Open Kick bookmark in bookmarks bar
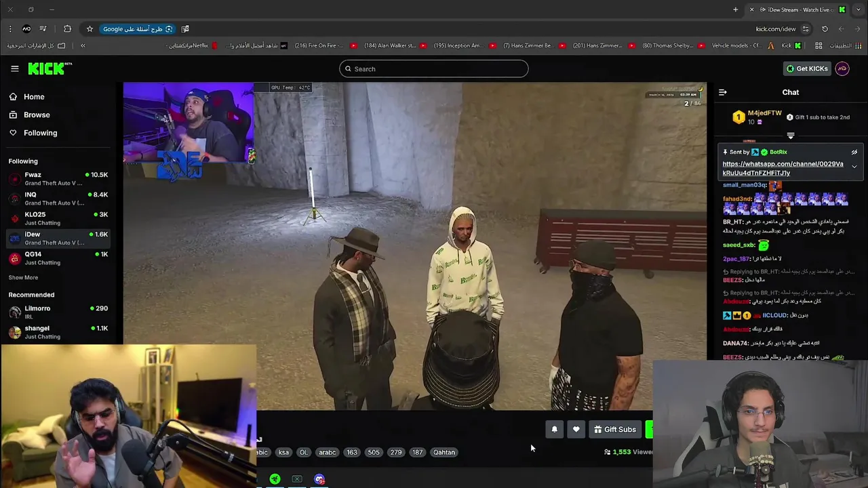The width and height of the screenshot is (868, 488). coord(791,45)
